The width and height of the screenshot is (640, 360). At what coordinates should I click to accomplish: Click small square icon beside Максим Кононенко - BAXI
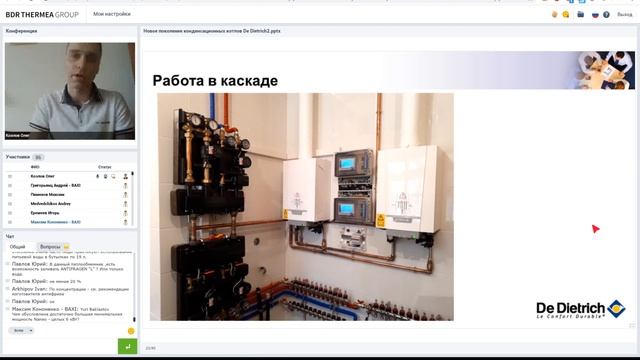click(x=10, y=222)
